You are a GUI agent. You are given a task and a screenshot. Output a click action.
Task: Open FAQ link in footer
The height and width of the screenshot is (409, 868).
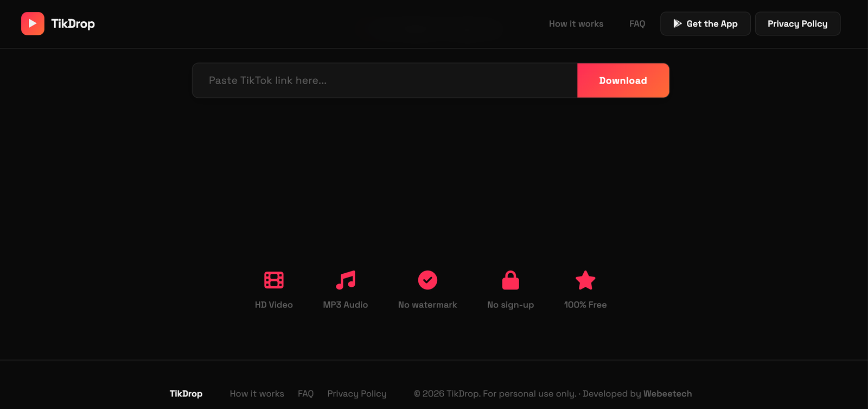pos(306,394)
